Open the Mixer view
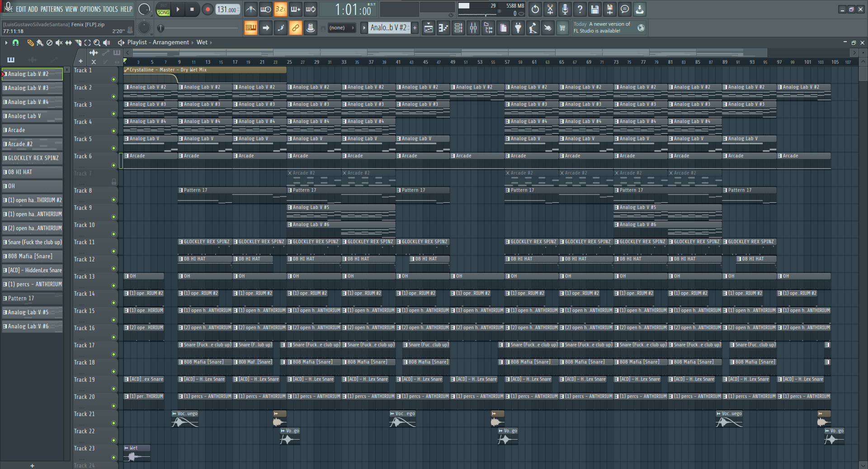Screen dimensions: 868x469 (473, 28)
